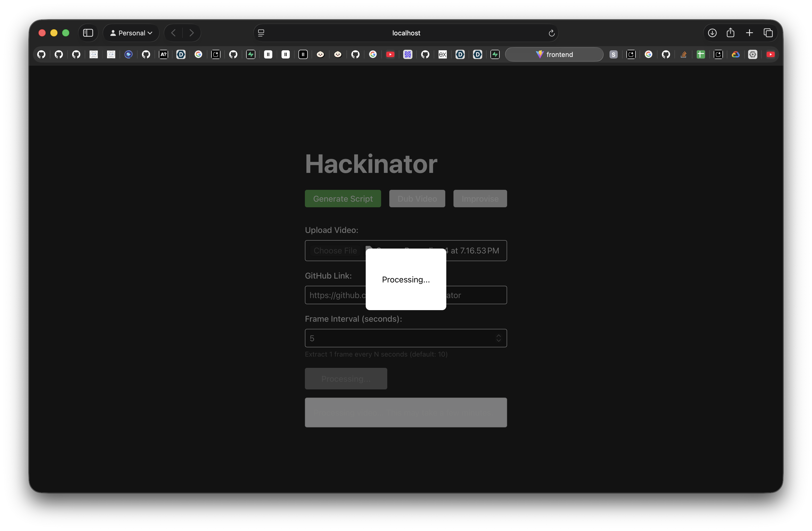The image size is (812, 531).
Task: Click the localhost address bar
Action: [406, 33]
